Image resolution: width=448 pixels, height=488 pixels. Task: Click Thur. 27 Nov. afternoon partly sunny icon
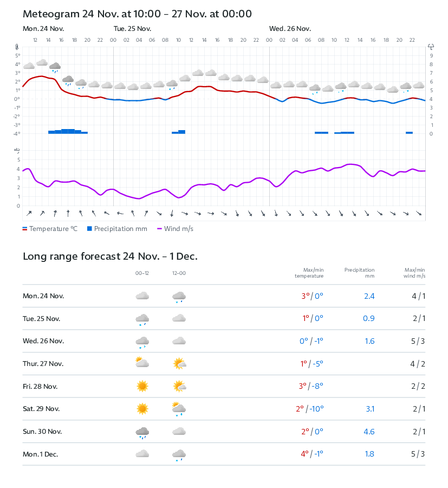[x=179, y=363]
